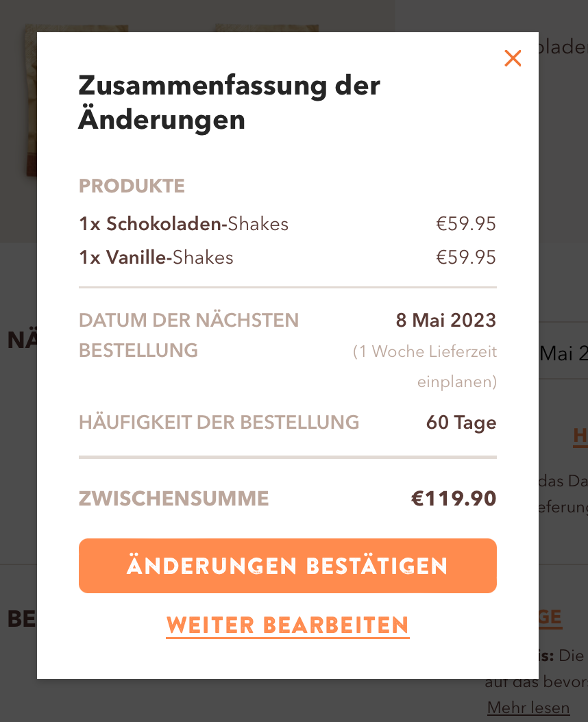The height and width of the screenshot is (722, 588).
Task: Click the 60 Tage order frequency value
Action: tap(461, 423)
